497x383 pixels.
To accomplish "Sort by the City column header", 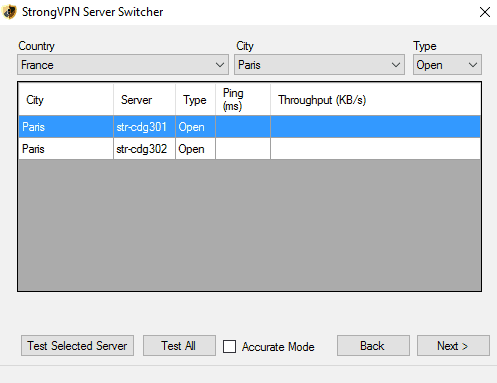I will (66, 100).
